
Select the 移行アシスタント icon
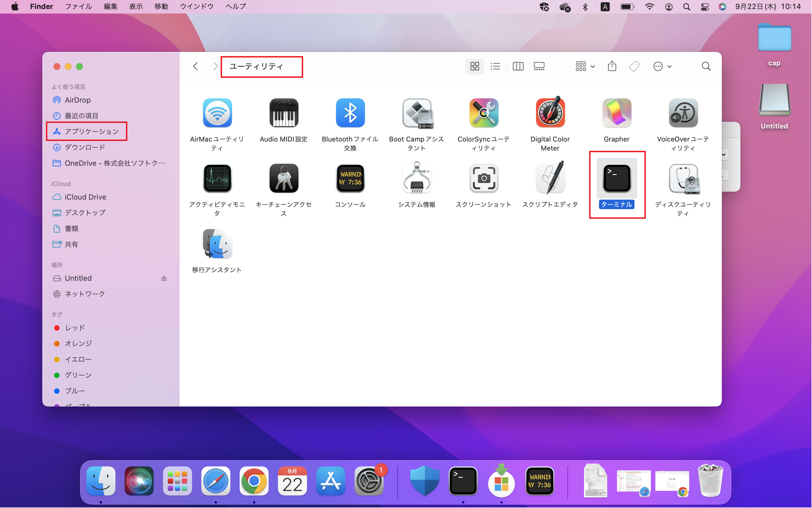point(217,244)
